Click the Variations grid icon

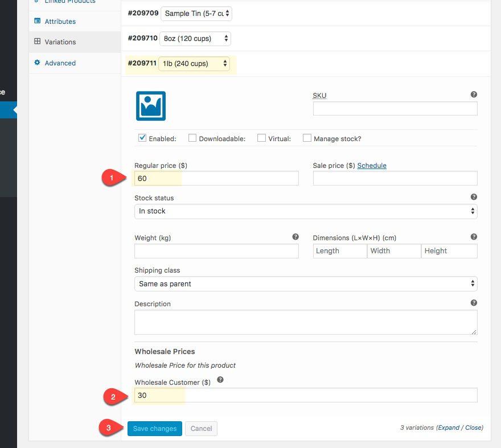[37, 41]
